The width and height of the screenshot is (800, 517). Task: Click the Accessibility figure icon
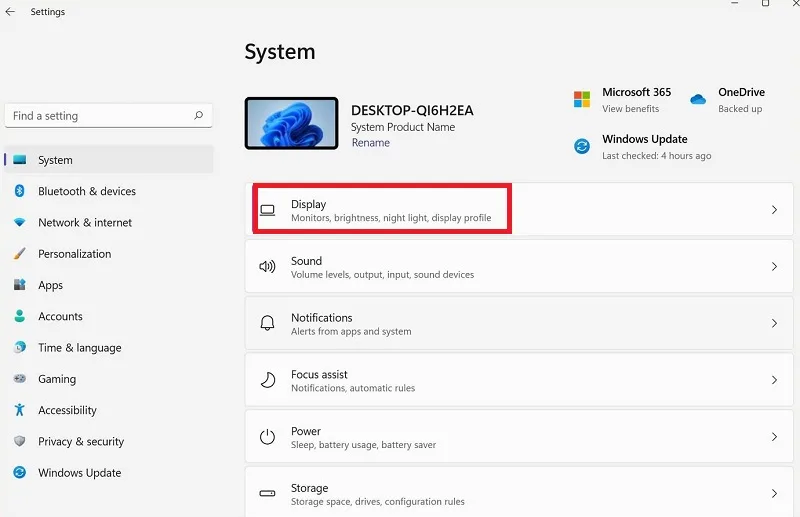point(19,410)
